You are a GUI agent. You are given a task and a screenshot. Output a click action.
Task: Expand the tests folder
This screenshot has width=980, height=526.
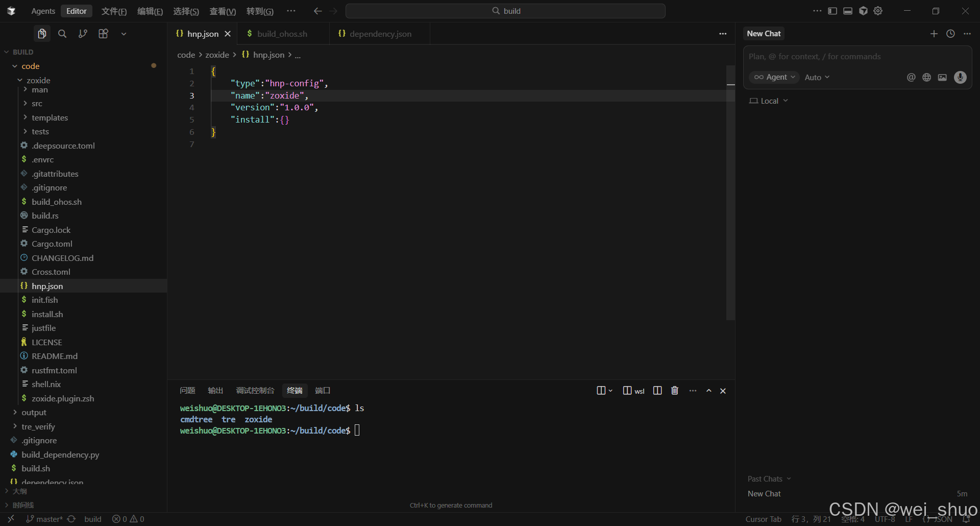25,131
